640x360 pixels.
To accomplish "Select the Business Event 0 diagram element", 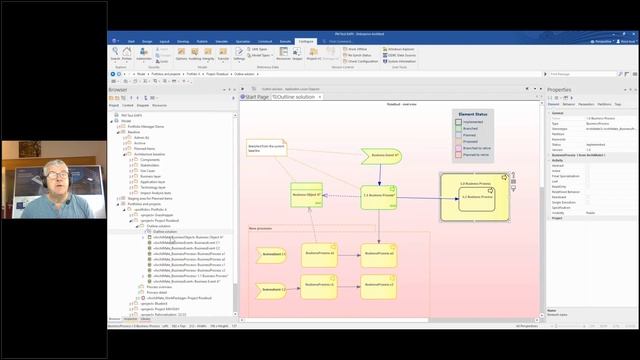I will click(x=381, y=156).
